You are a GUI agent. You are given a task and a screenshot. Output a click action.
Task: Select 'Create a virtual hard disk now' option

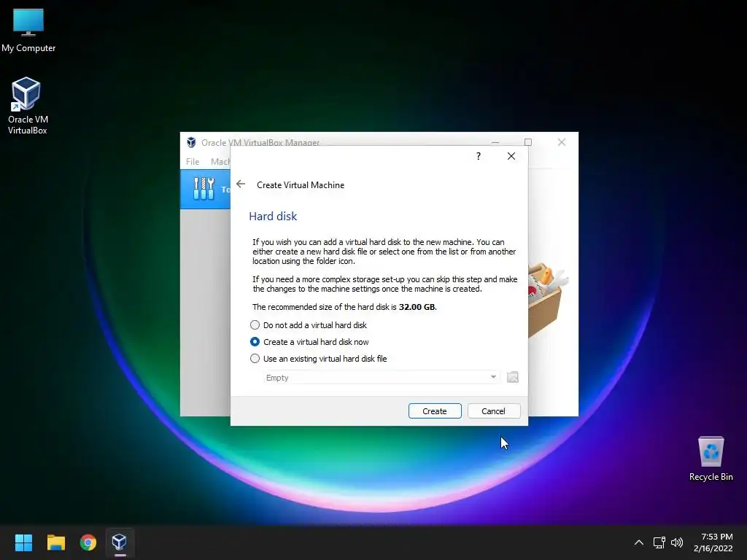309,342
